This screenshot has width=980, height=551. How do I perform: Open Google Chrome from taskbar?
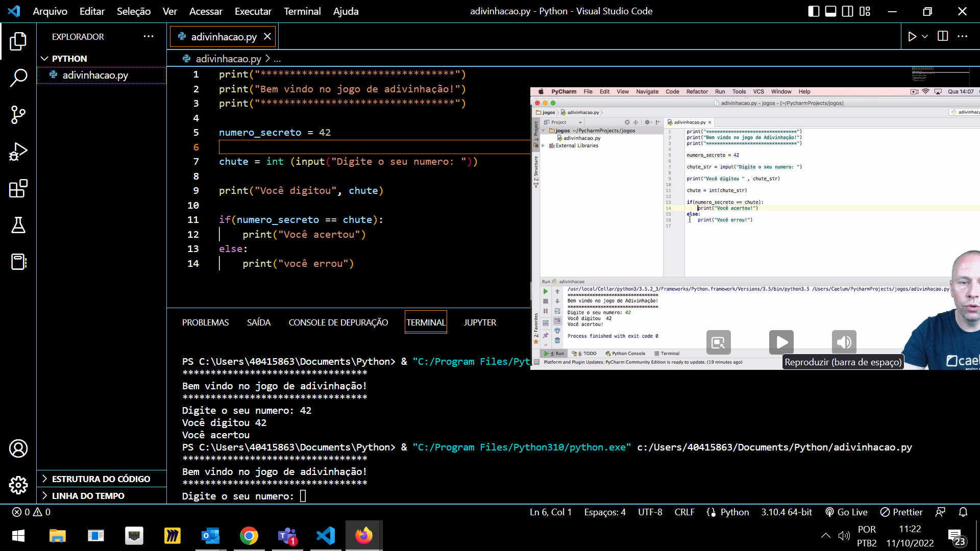pyautogui.click(x=249, y=536)
